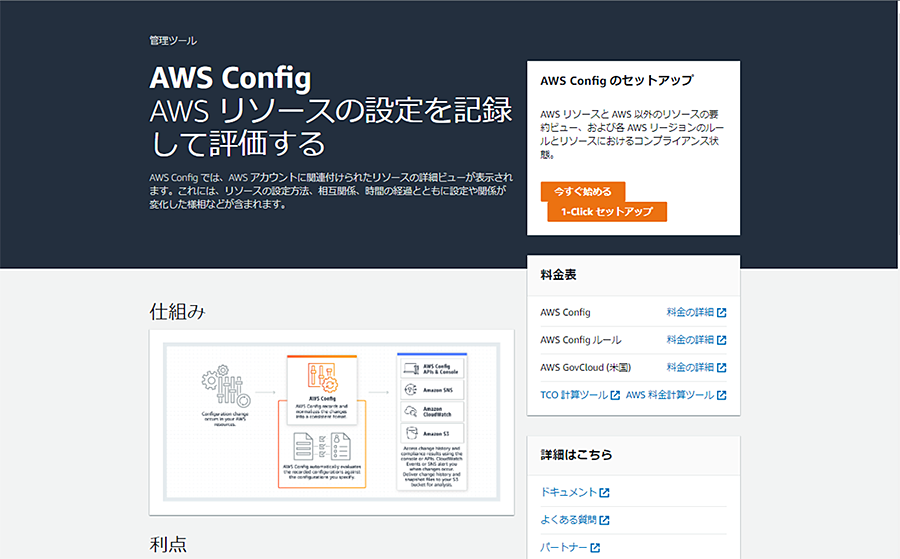This screenshot has height=559, width=900.
Task: Click the Amazon SNS icon in diagram
Action: 411,390
